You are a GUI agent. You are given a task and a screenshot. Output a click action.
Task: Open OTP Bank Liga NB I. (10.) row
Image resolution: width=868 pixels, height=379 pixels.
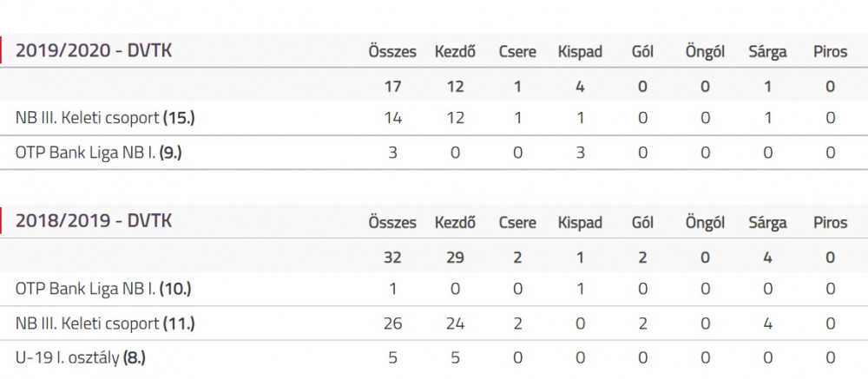(x=434, y=289)
